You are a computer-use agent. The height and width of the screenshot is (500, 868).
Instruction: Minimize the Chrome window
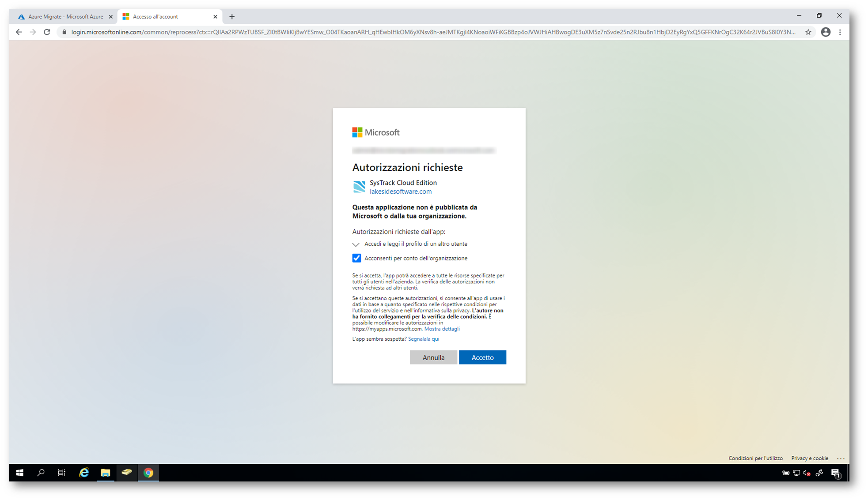tap(799, 16)
